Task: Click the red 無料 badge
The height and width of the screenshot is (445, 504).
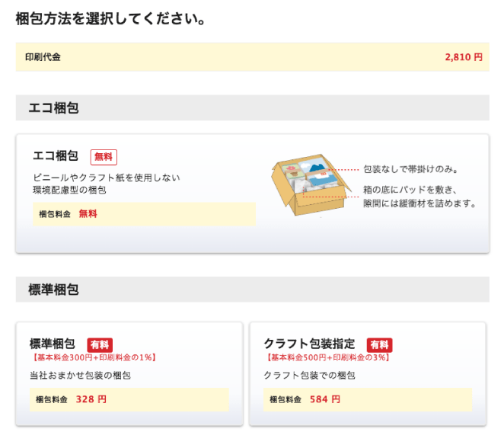Action: [104, 157]
